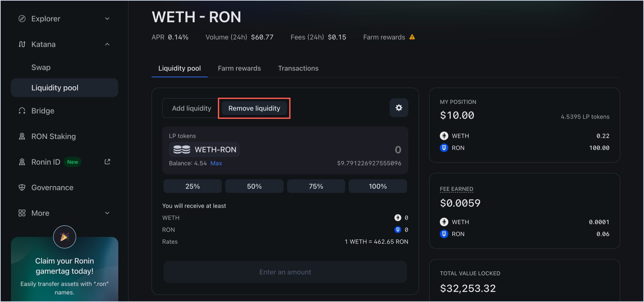The height and width of the screenshot is (302, 644).
Task: Click the Farm rewards warning triangle
Action: coord(412,37)
